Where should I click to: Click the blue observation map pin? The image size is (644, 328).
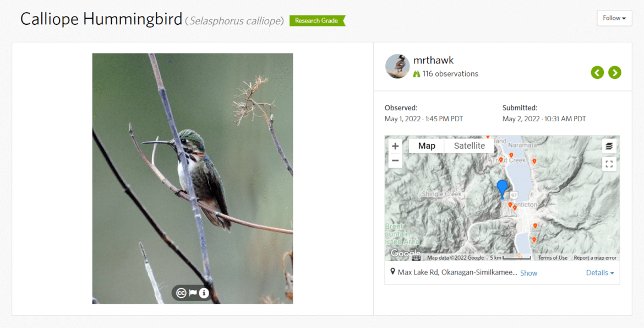(x=502, y=189)
